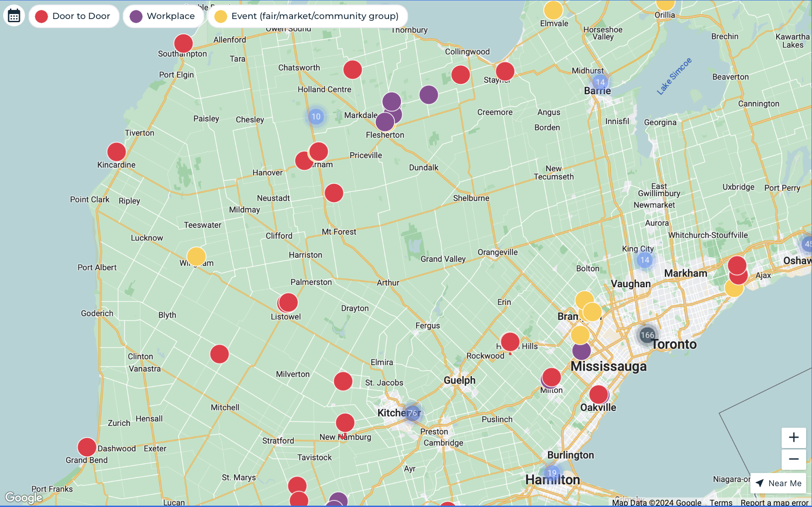The height and width of the screenshot is (507, 812).
Task: Expand the Toronto cluster of 166
Action: [x=647, y=335]
